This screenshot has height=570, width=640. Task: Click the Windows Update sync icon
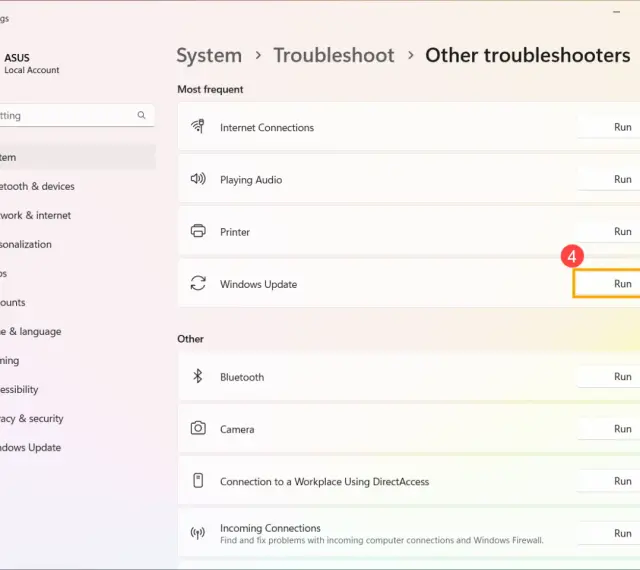(x=198, y=283)
